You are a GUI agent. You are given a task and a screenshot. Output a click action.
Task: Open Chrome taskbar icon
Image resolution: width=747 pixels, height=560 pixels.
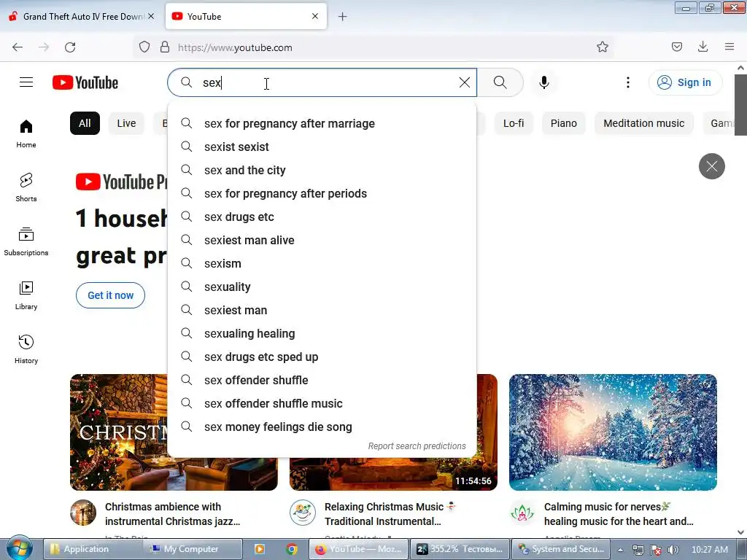point(292,549)
